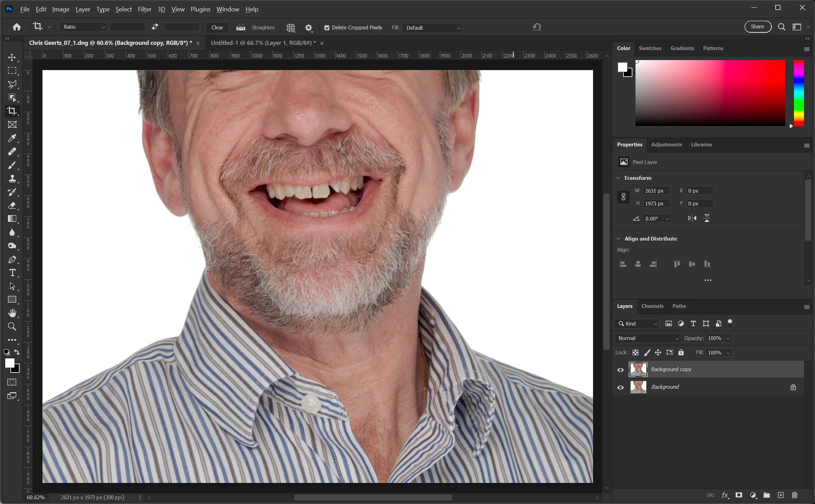
Task: Open the Normal blend mode dropdown
Action: pyautogui.click(x=648, y=338)
